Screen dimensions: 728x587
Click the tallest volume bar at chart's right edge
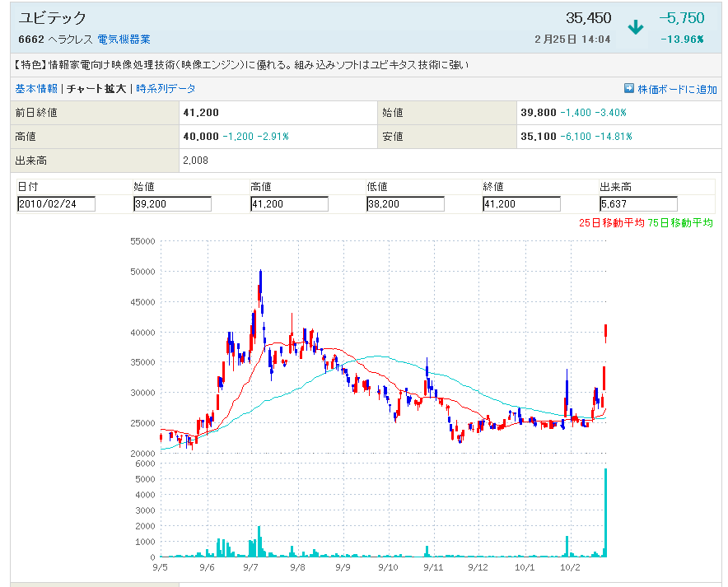pos(606,512)
